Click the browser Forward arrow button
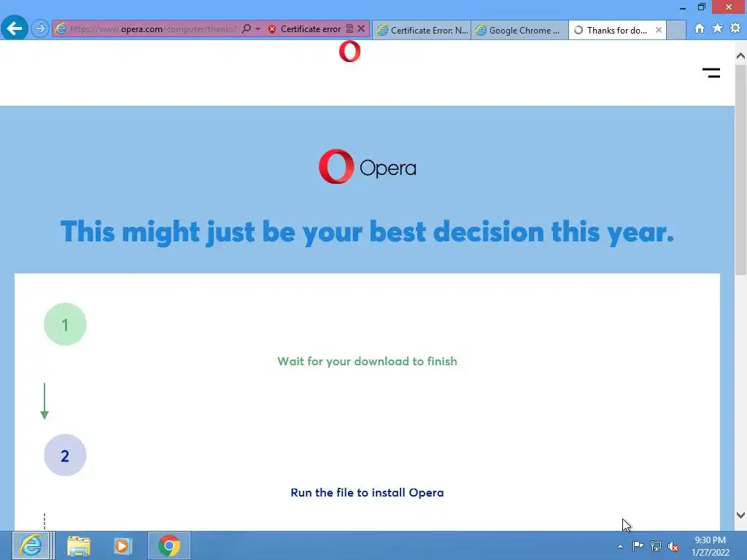 [40, 29]
